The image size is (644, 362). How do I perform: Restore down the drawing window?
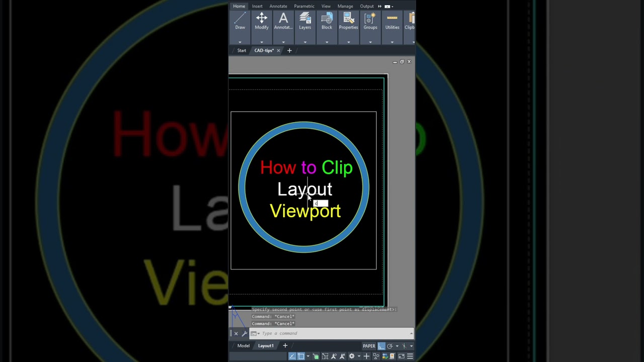[402, 61]
